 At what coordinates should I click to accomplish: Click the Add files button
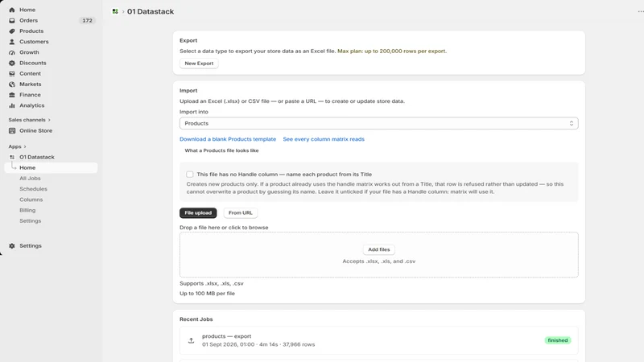pos(378,249)
